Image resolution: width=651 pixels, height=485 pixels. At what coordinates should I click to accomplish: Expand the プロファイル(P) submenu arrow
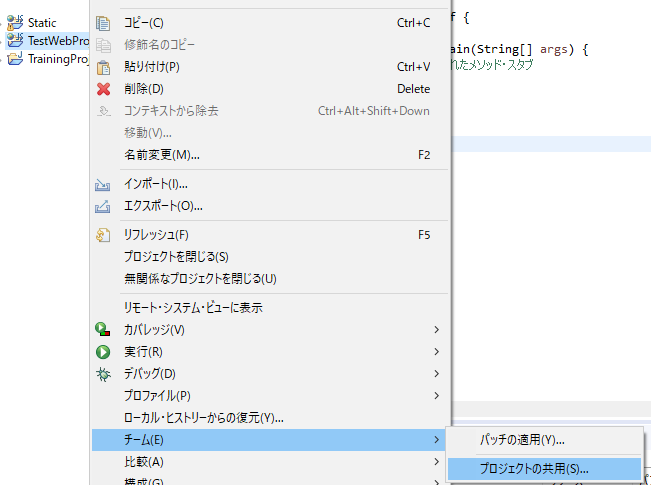[436, 396]
